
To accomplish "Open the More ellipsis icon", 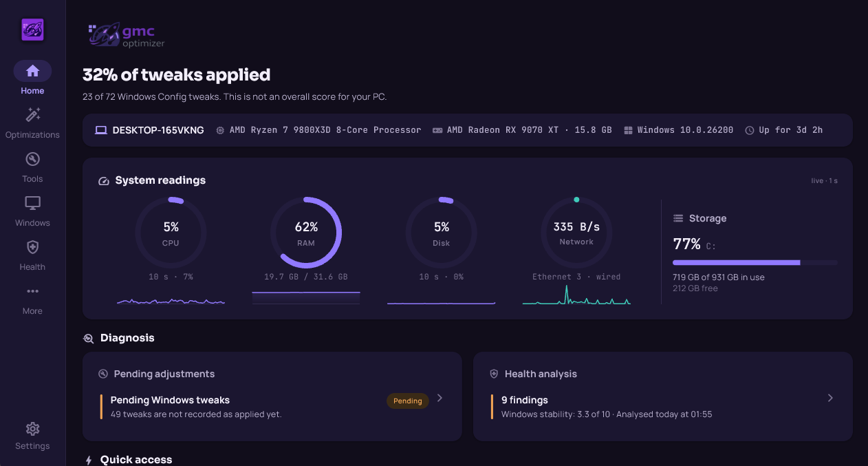I will pos(32,291).
